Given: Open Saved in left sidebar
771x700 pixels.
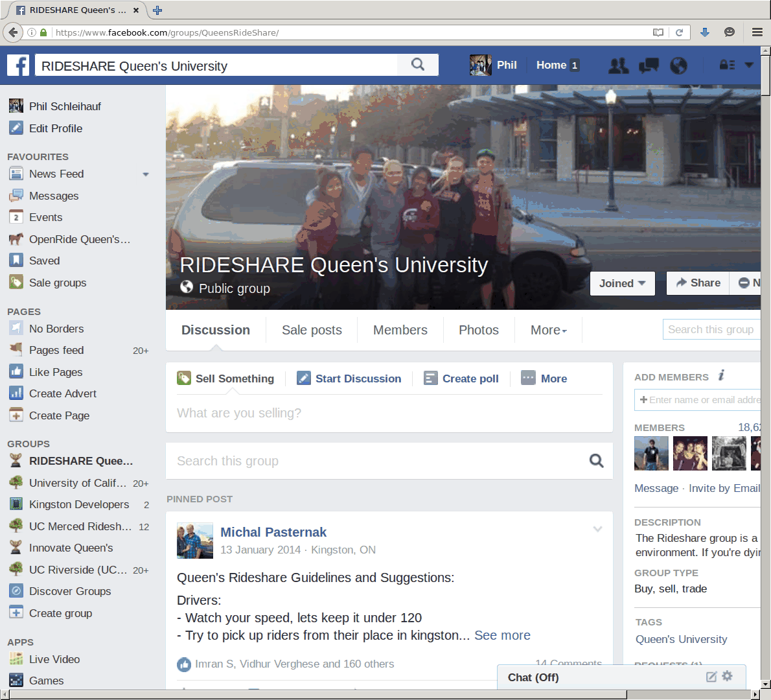Looking at the screenshot, I should click(x=44, y=261).
